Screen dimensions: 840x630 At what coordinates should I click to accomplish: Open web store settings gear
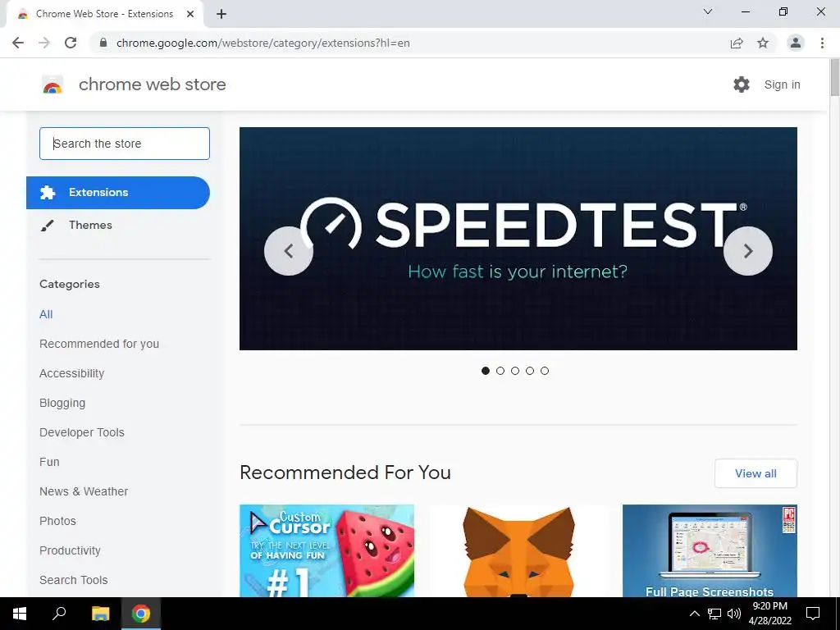tap(742, 84)
